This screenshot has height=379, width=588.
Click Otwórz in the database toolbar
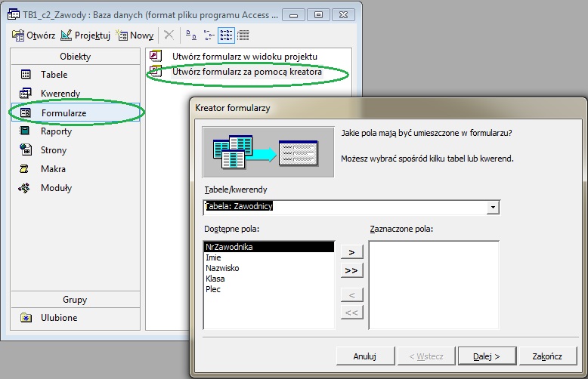click(x=33, y=35)
